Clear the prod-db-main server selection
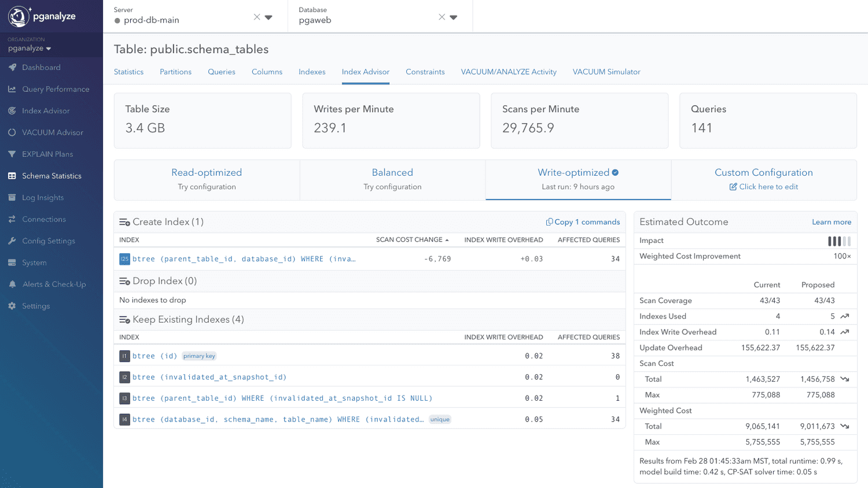The width and height of the screenshot is (868, 488). coord(256,17)
